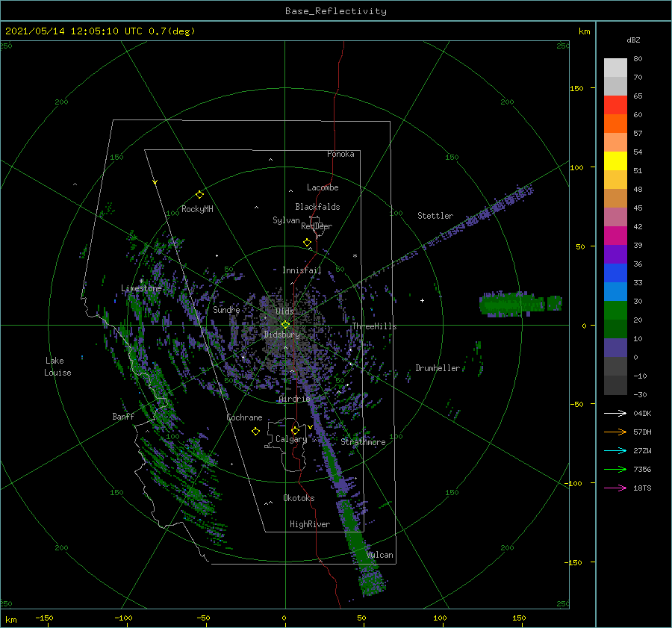Click the magenta 18TS arrow in legend
The width and height of the screenshot is (672, 628).
coord(615,488)
